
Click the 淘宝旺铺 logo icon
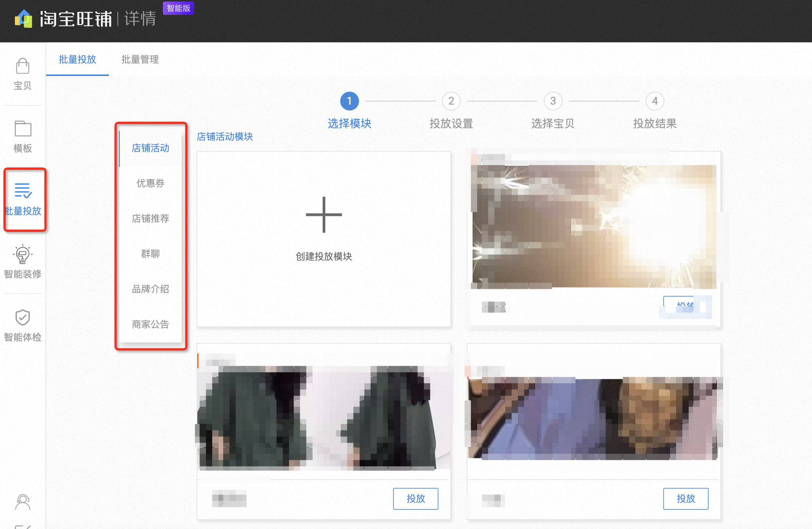23,18
